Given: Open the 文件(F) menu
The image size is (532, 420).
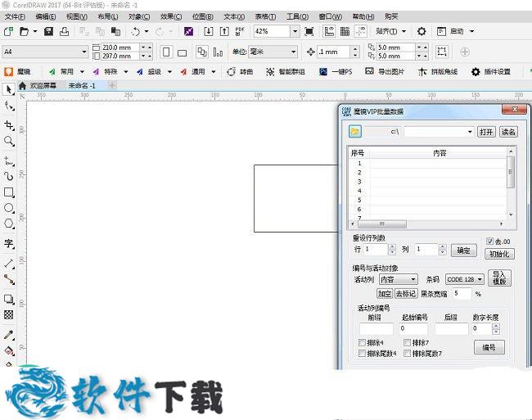Looking at the screenshot, I should [x=15, y=16].
